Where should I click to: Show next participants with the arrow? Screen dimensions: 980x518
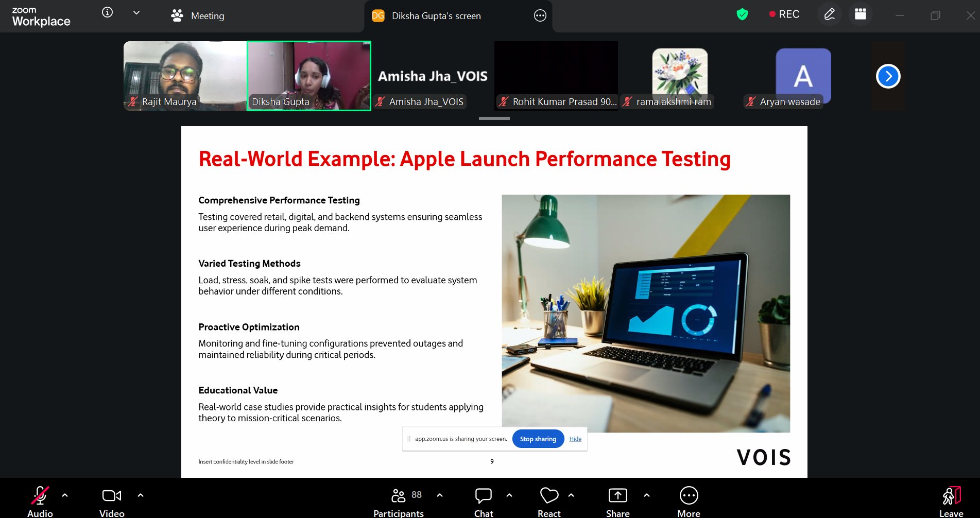888,76
